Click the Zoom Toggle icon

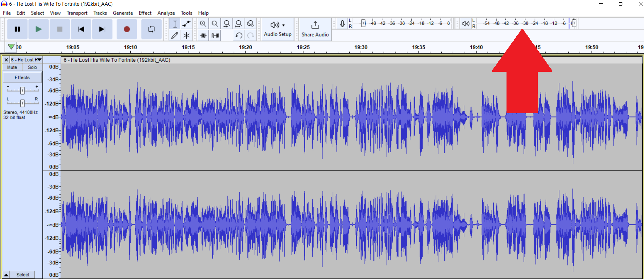tap(251, 24)
